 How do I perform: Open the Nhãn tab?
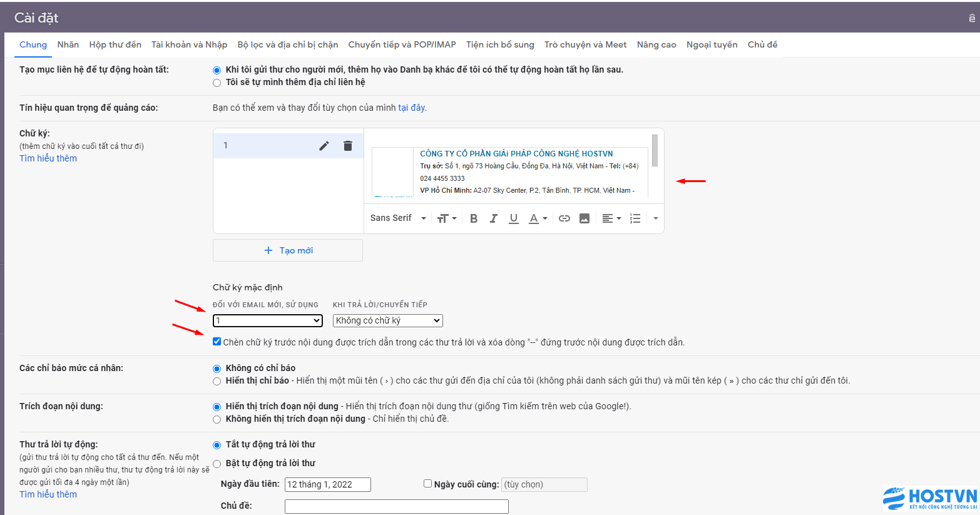pos(68,44)
